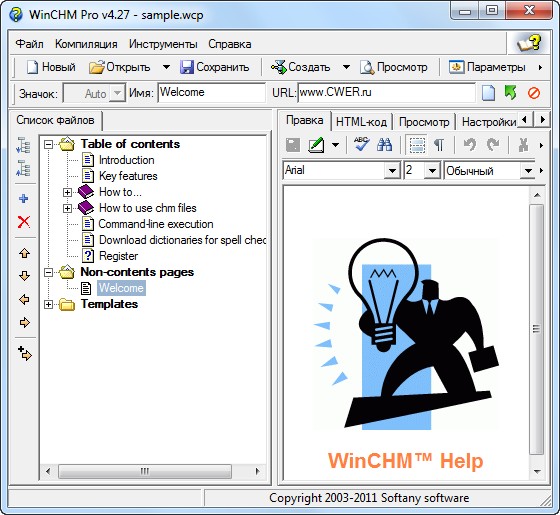
Task: Open the font size 2 dropdown
Action: (x=432, y=171)
